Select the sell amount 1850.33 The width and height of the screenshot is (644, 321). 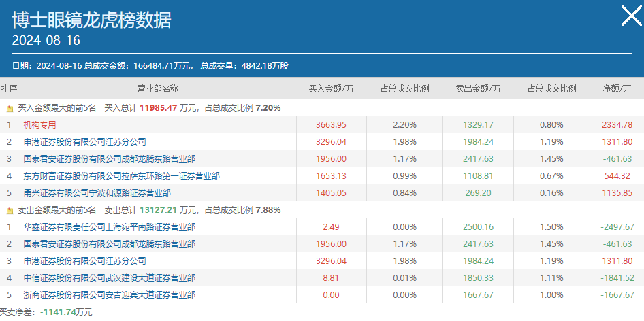coord(478,278)
